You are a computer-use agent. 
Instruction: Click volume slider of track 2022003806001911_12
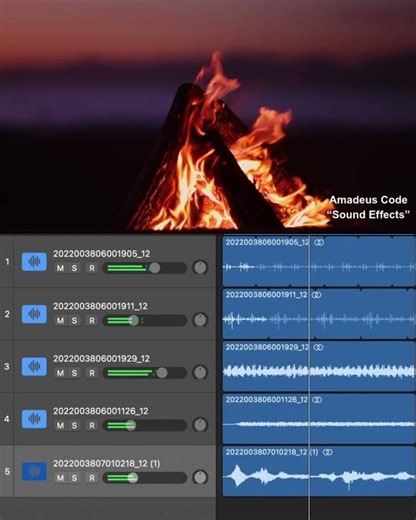(x=145, y=321)
